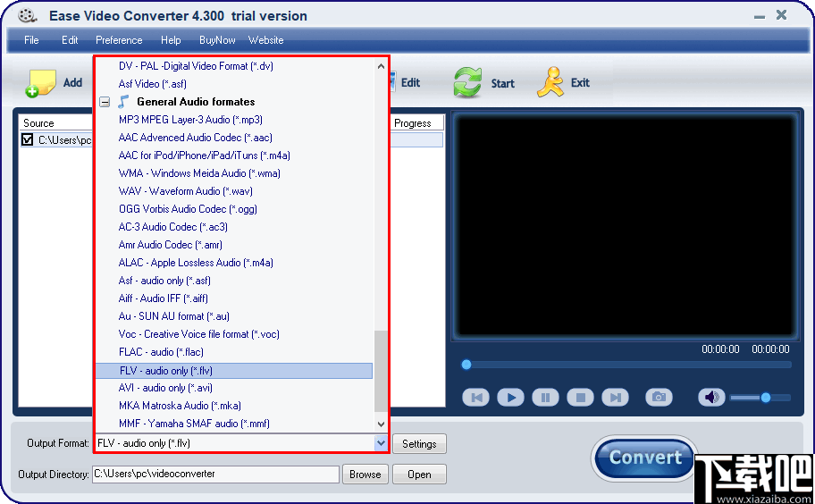Image resolution: width=815 pixels, height=504 pixels.
Task: Click the Edit toolbar button
Action: (409, 82)
